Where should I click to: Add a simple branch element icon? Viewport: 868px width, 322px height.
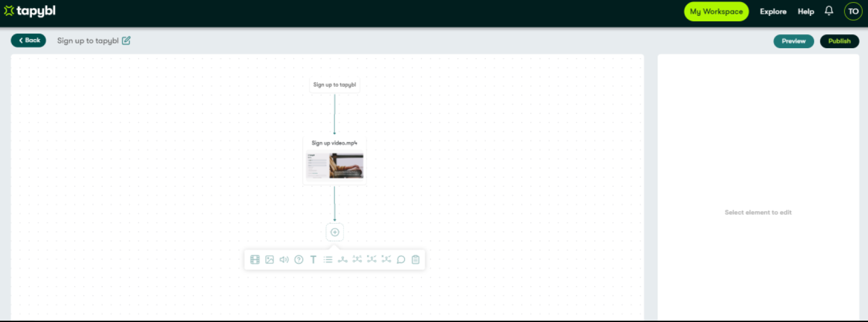click(342, 259)
